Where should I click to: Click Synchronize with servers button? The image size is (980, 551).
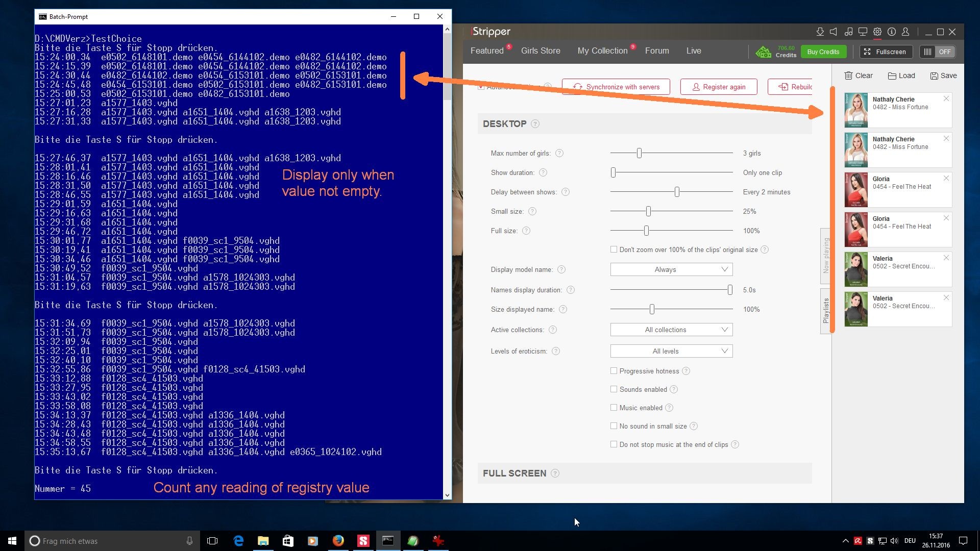616,87
